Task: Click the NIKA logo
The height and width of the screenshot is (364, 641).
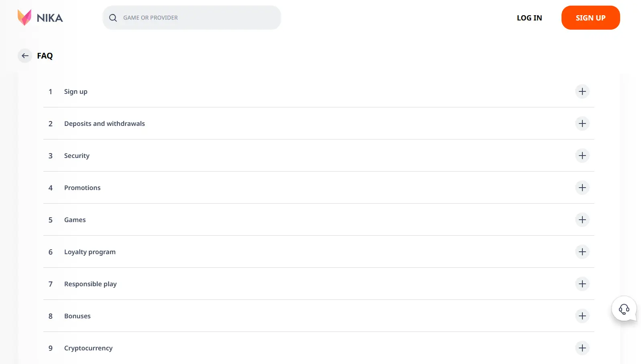Action: pyautogui.click(x=40, y=18)
